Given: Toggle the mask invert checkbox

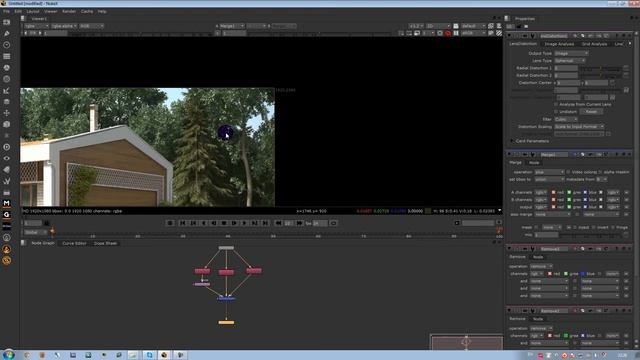Looking at the screenshot, I should pyautogui.click(x=593, y=227).
